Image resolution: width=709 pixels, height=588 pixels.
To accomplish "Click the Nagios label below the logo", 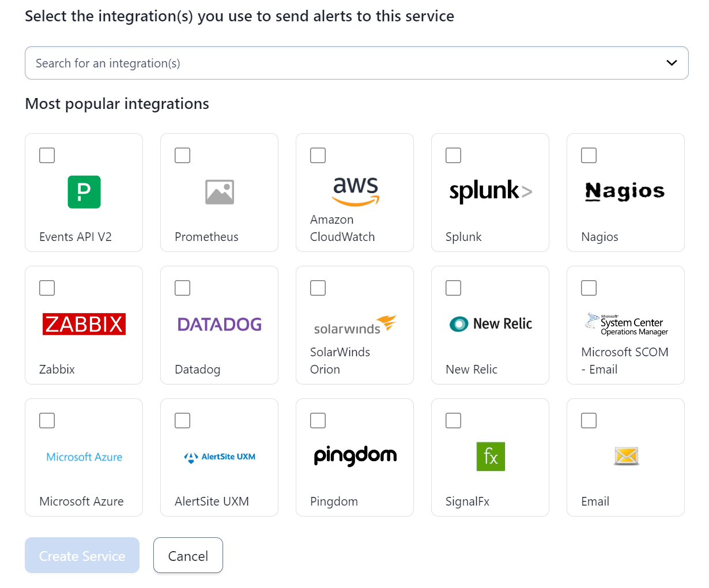I will (599, 237).
